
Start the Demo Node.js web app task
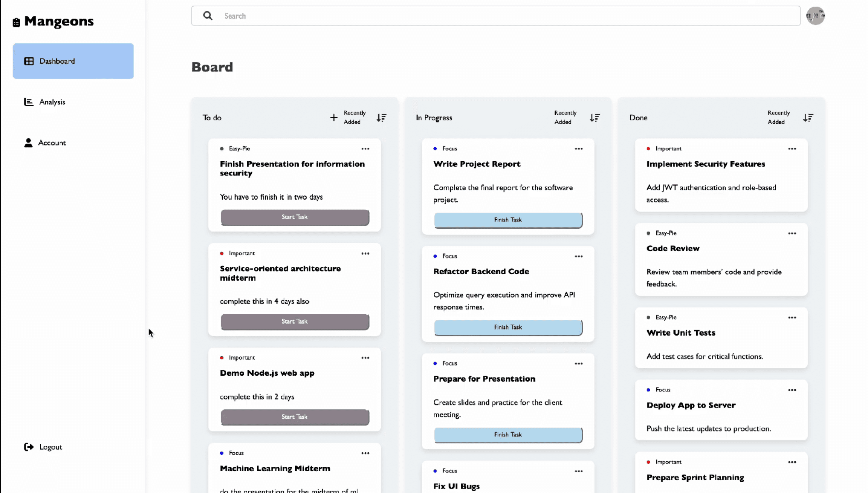tap(295, 417)
